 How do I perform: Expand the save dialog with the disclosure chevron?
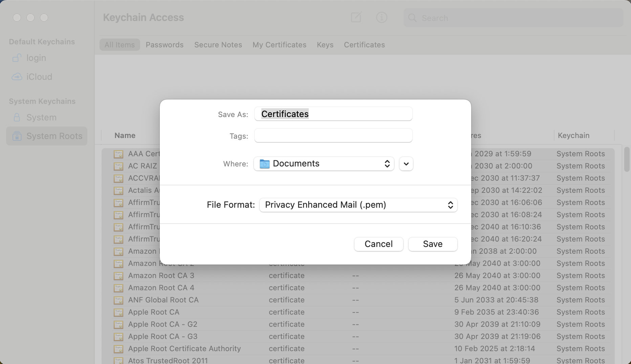[x=406, y=164]
